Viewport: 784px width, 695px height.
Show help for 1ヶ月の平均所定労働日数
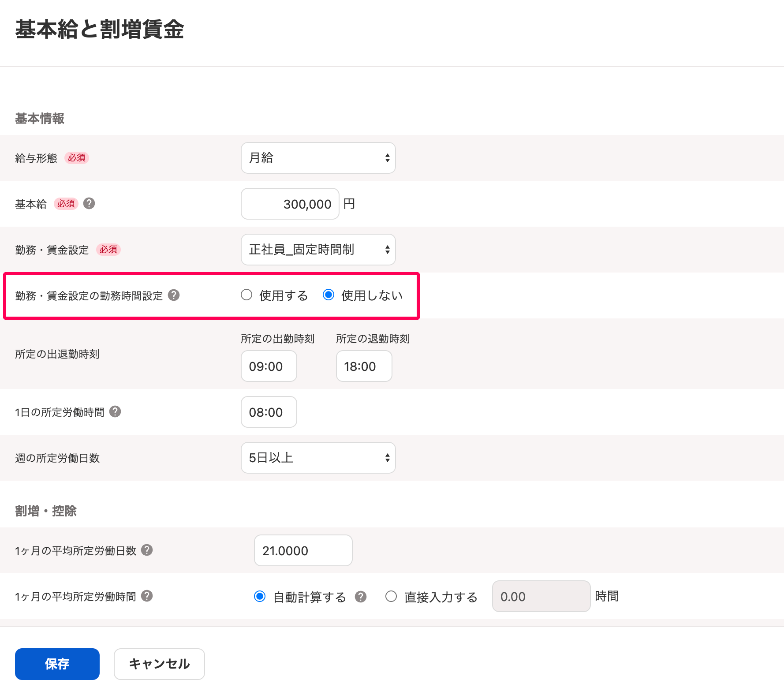147,550
